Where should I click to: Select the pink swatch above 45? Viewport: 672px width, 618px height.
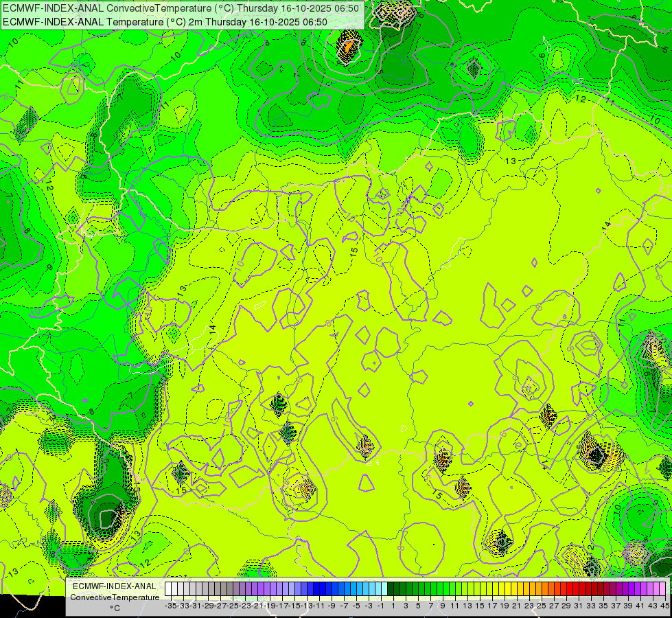tap(662, 589)
